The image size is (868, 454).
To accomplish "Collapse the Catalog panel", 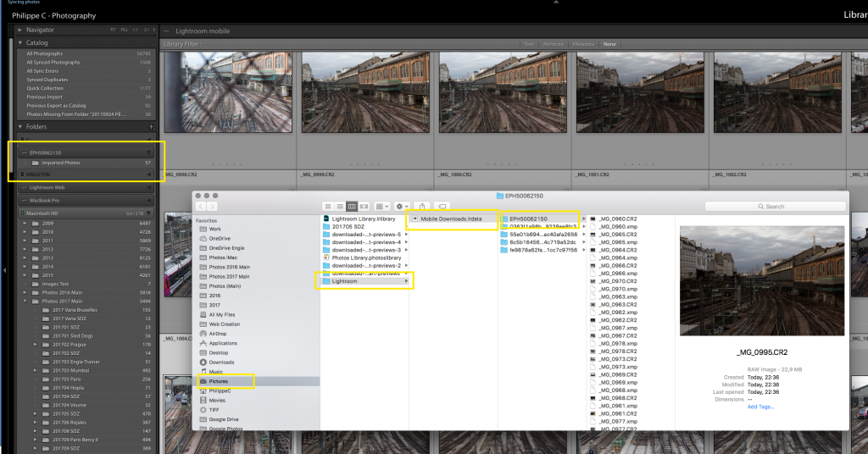I will 20,42.
